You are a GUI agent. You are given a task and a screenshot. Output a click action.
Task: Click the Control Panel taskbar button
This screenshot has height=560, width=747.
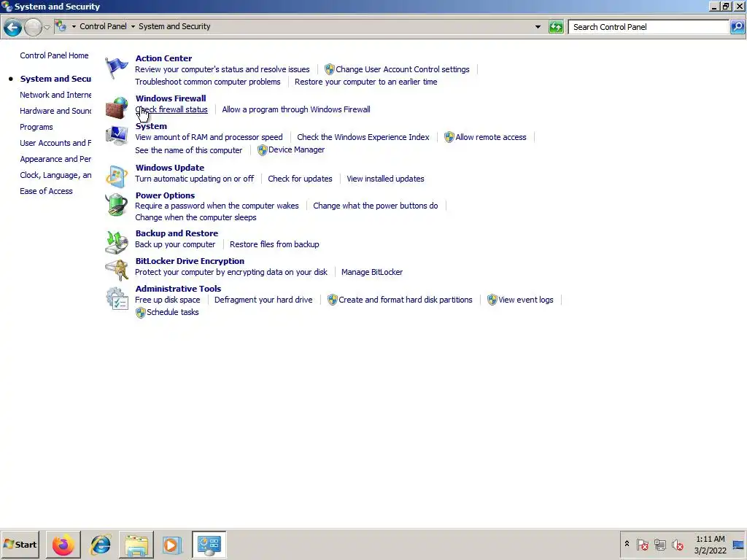[x=209, y=544]
